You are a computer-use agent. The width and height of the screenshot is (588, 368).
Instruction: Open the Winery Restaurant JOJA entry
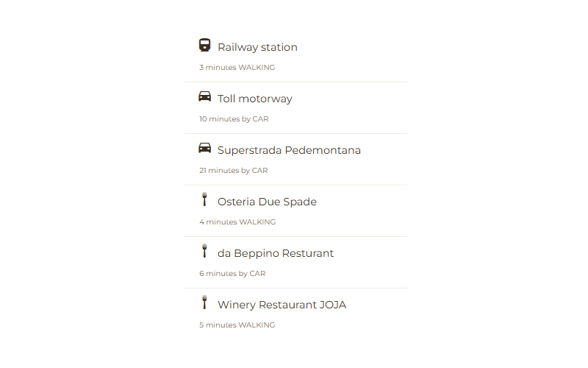pyautogui.click(x=282, y=305)
